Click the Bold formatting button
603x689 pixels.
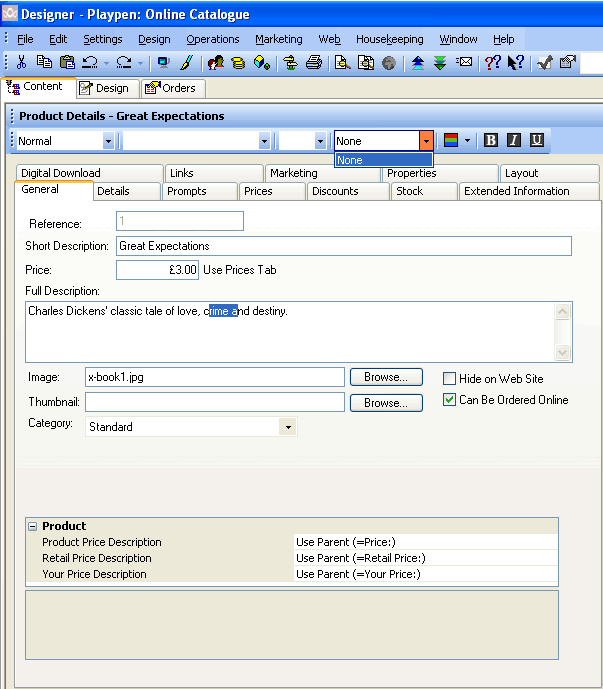pos(491,141)
